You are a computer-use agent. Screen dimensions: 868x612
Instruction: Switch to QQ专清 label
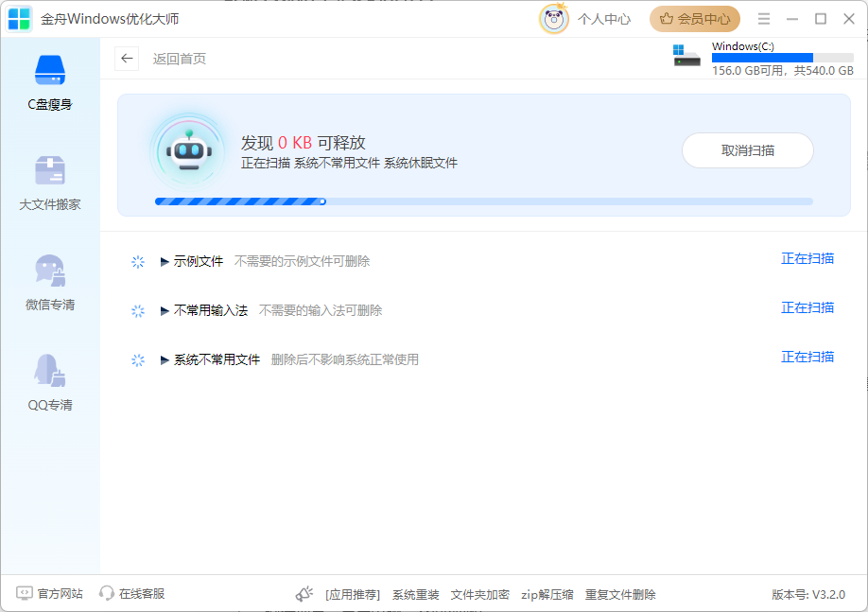coord(50,405)
